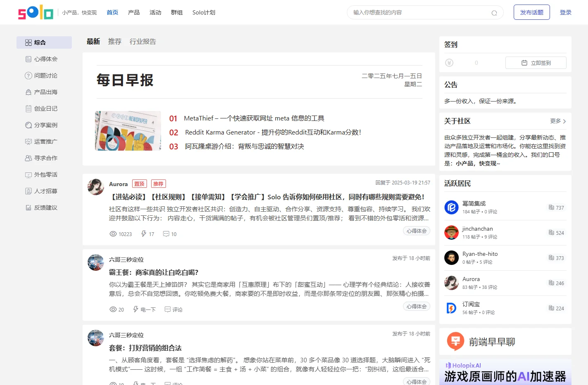Viewport: 588px width, 385px height.
Task: Open the 霸王餐 post title
Action: point(154,272)
